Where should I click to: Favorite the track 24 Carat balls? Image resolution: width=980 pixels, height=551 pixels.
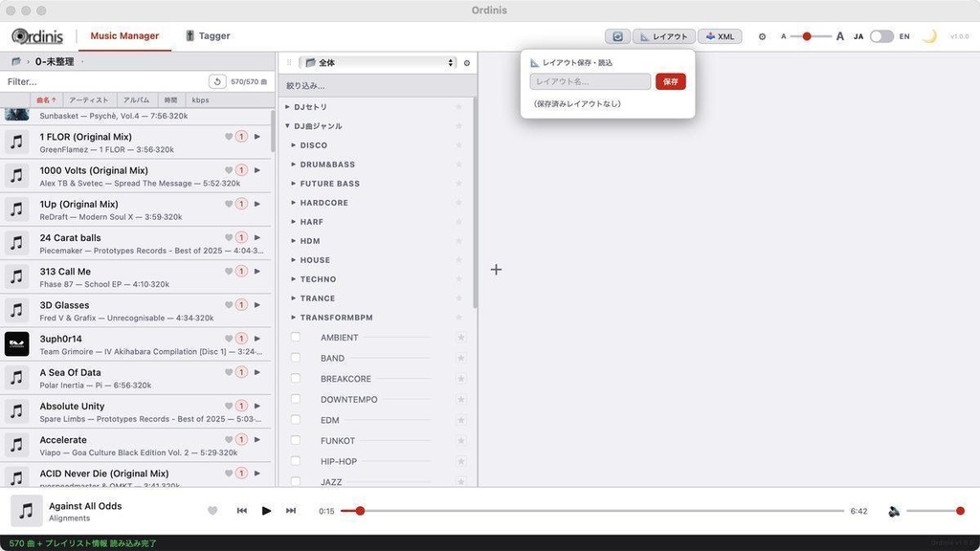point(228,237)
